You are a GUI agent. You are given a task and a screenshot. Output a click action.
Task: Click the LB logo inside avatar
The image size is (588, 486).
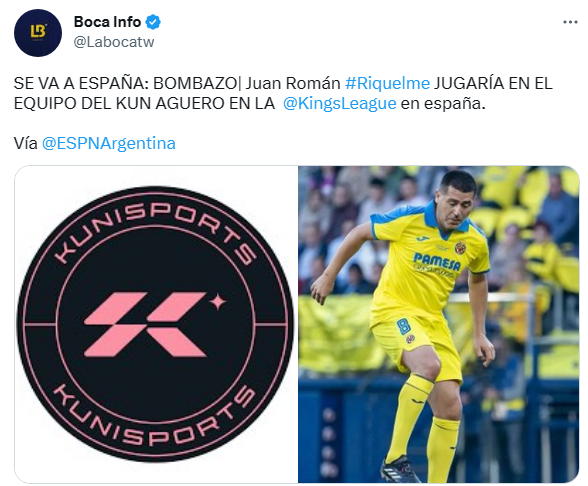click(38, 32)
